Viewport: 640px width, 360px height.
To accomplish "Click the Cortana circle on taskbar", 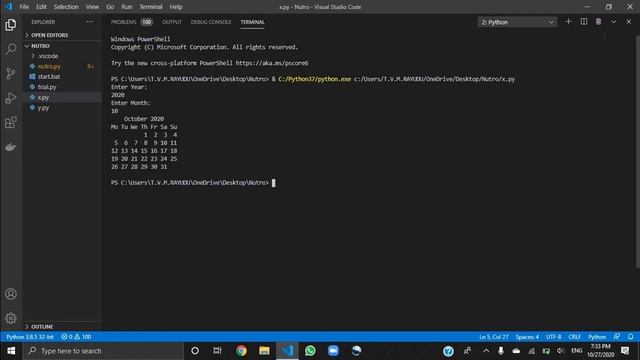I will 195,351.
